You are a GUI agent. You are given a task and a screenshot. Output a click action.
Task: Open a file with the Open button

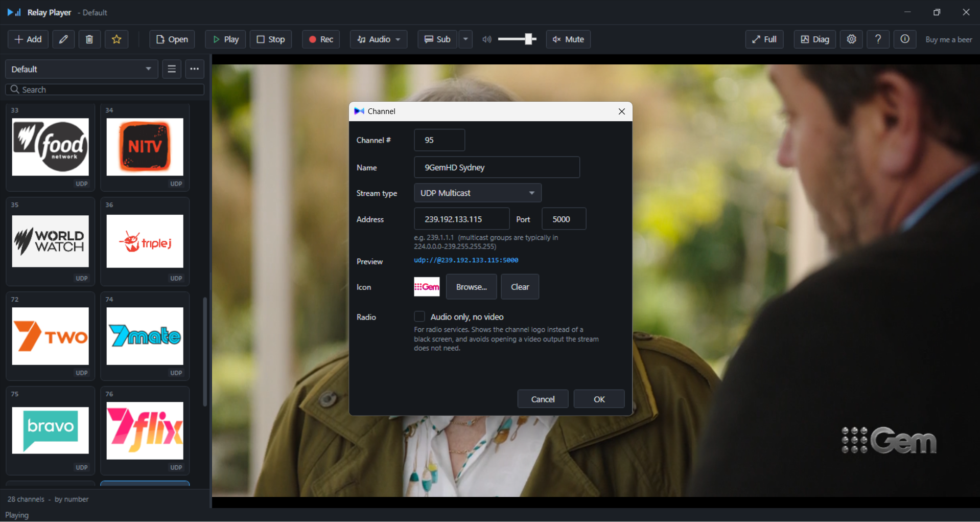coord(172,39)
